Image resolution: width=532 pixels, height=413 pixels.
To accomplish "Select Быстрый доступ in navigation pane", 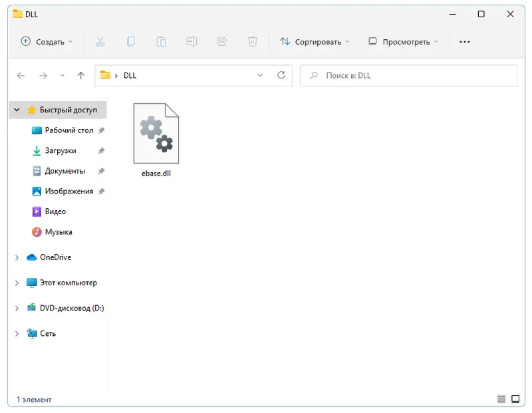I will pyautogui.click(x=68, y=110).
